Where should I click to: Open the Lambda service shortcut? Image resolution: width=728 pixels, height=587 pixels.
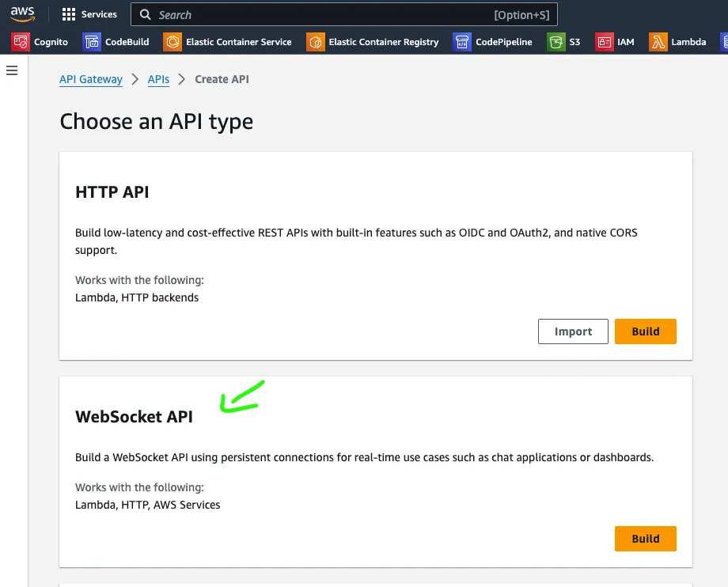[677, 41]
